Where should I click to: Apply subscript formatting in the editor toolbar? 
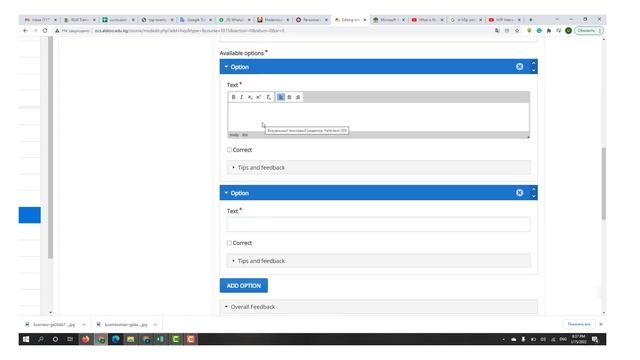click(x=250, y=97)
